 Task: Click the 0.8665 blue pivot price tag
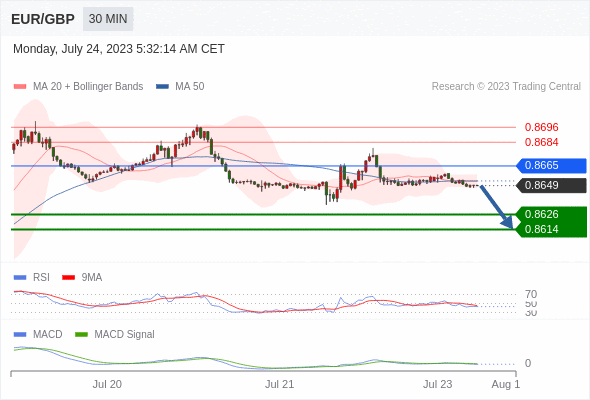tap(551, 166)
